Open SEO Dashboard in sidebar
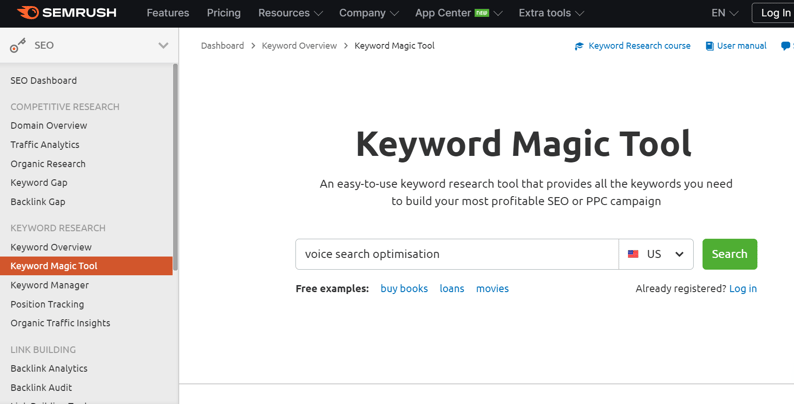This screenshot has height=404, width=794. tap(44, 81)
